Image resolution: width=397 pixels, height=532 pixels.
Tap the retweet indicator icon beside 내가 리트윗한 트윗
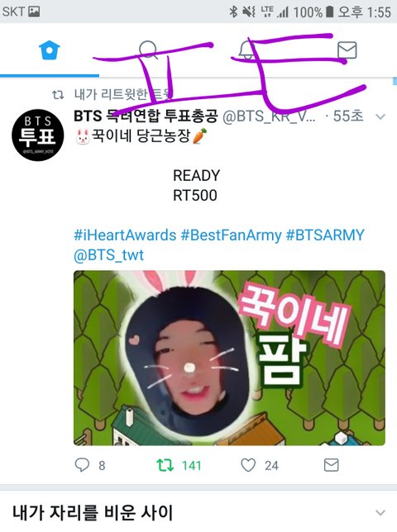pyautogui.click(x=58, y=95)
